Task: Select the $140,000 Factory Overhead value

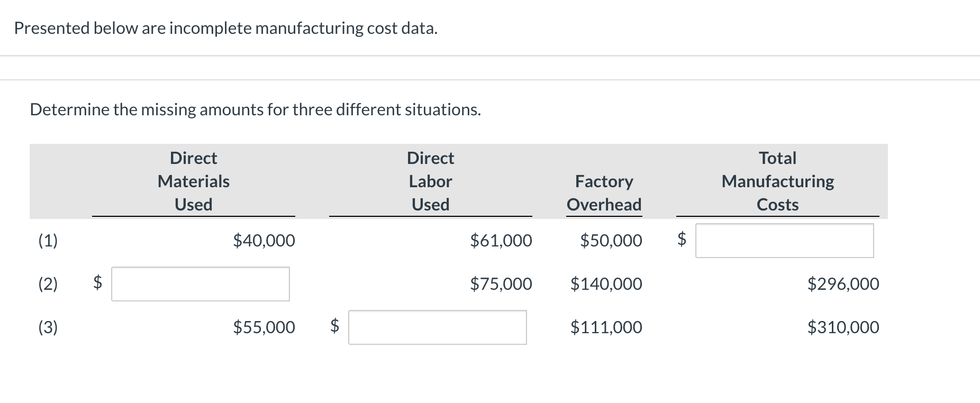Action: tap(606, 284)
